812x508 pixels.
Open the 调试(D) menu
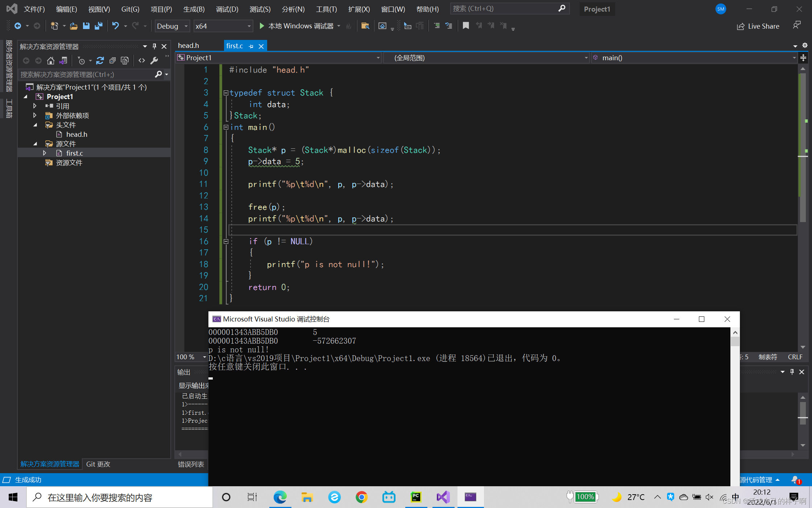pyautogui.click(x=227, y=9)
